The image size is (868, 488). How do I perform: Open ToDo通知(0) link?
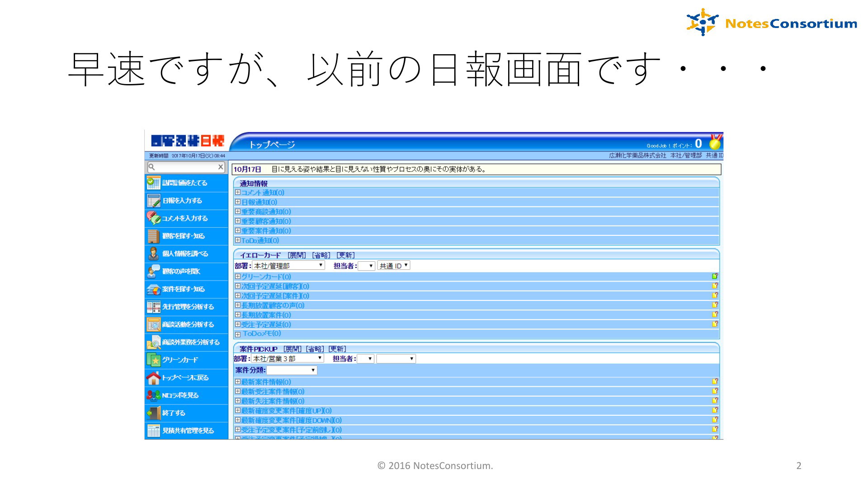260,240
